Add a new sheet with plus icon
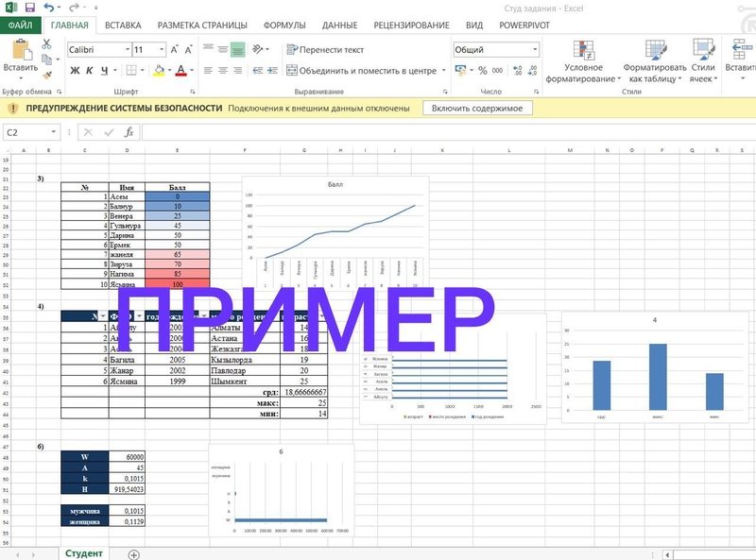Image resolution: width=756 pixels, height=560 pixels. pos(133,553)
